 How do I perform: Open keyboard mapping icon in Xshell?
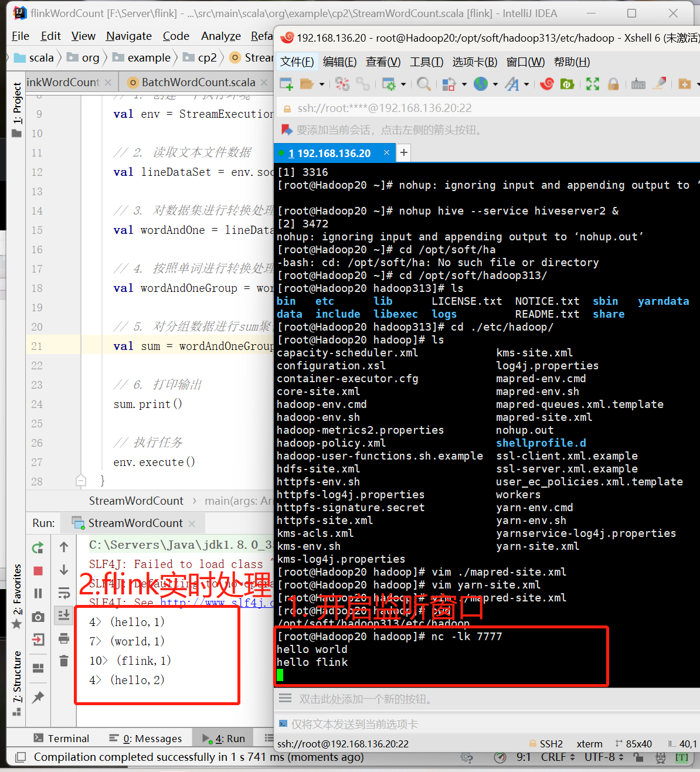(x=638, y=84)
